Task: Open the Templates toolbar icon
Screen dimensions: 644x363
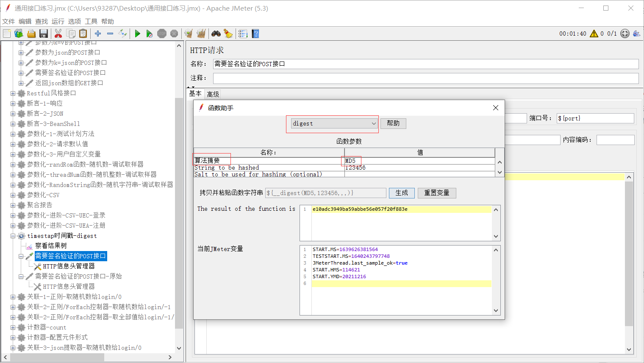Action: pyautogui.click(x=19, y=34)
